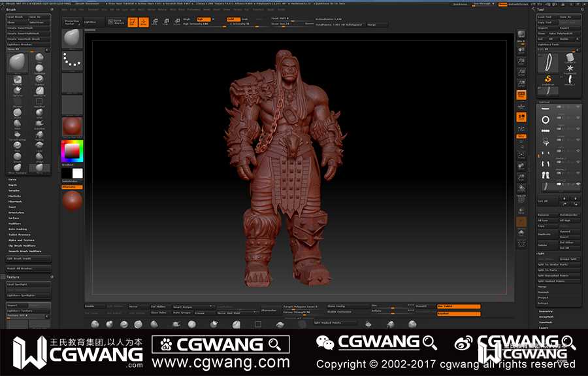Image resolution: width=588 pixels, height=376 pixels.
Task: Choose the square SelectRect brush in bottom shelf
Action: (x=258, y=324)
